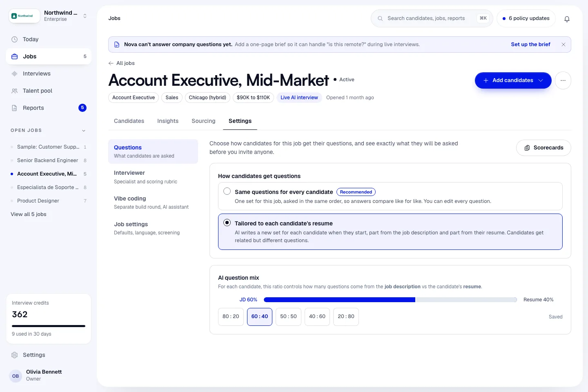
Task: Open Today from the clock icon
Action: click(15, 40)
